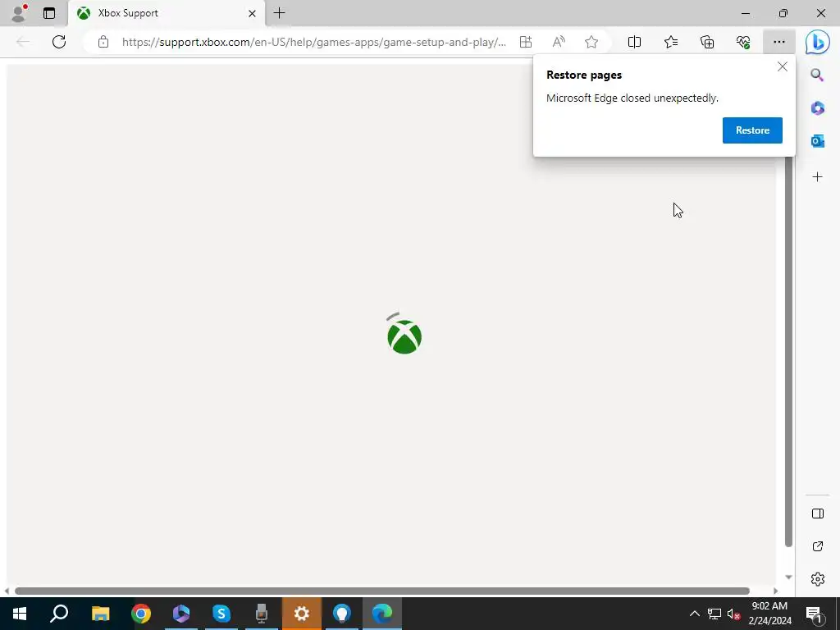Open the microphone app in taskbar
This screenshot has width=840, height=630.
point(262,614)
